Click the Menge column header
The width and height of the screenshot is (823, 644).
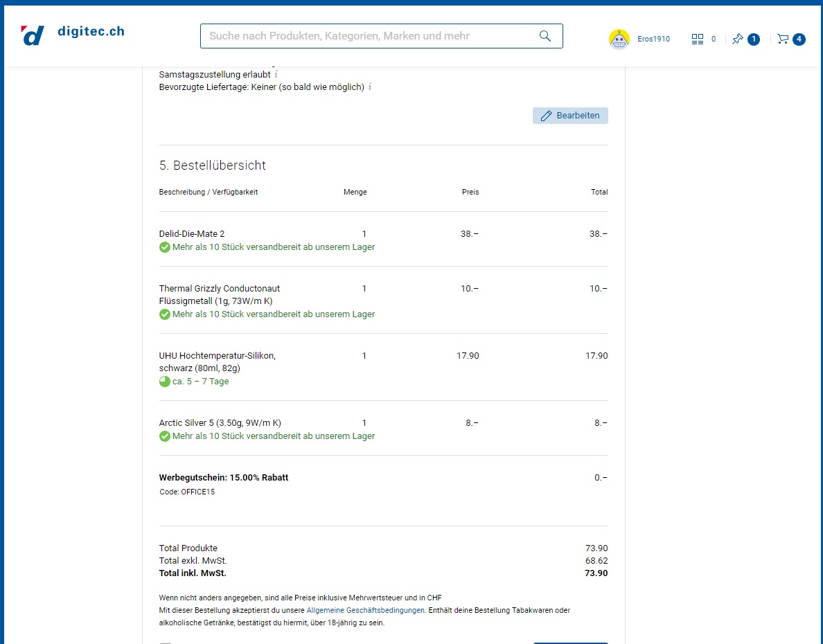click(x=355, y=192)
